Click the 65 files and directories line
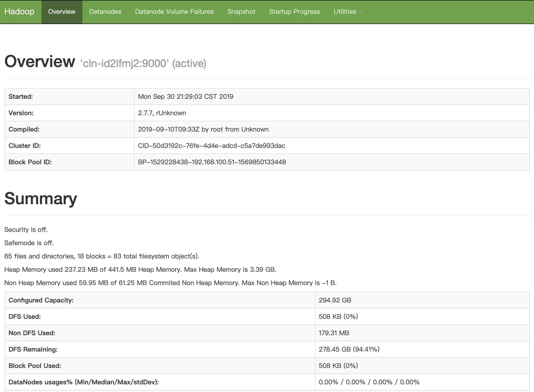The image size is (534, 392). coord(102,256)
